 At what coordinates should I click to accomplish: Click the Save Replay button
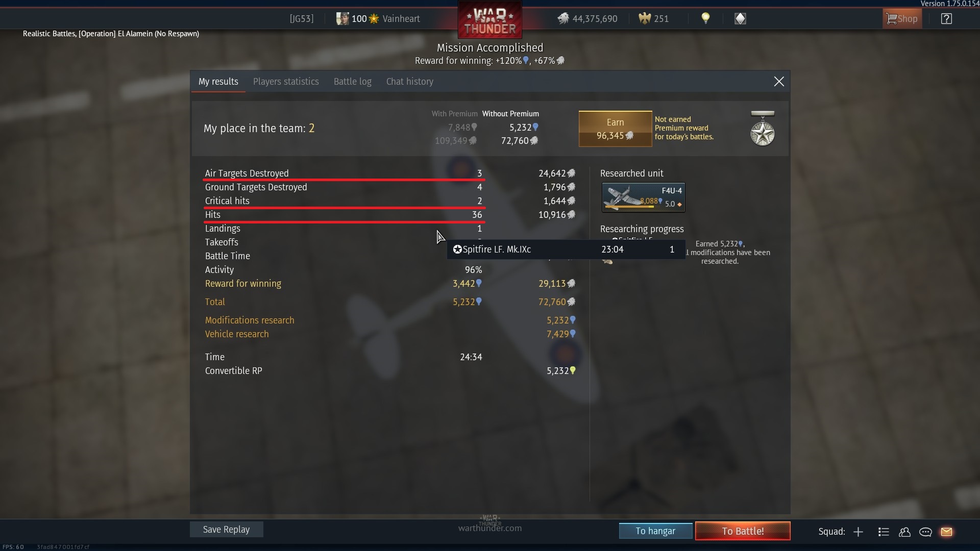[x=227, y=530]
